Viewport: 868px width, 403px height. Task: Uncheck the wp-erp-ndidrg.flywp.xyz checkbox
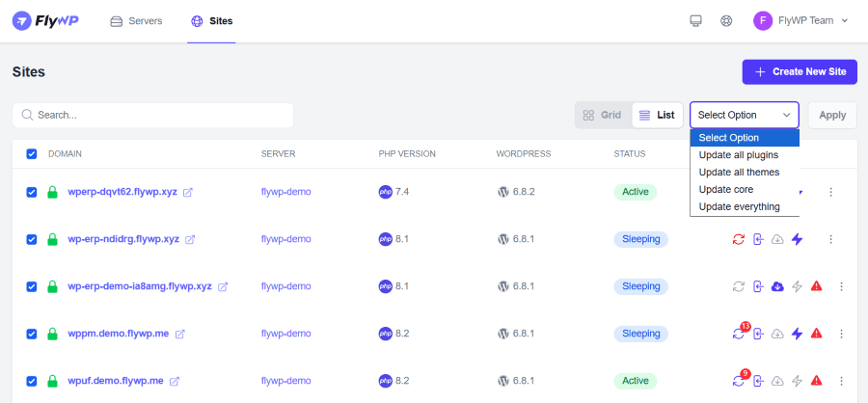point(32,239)
